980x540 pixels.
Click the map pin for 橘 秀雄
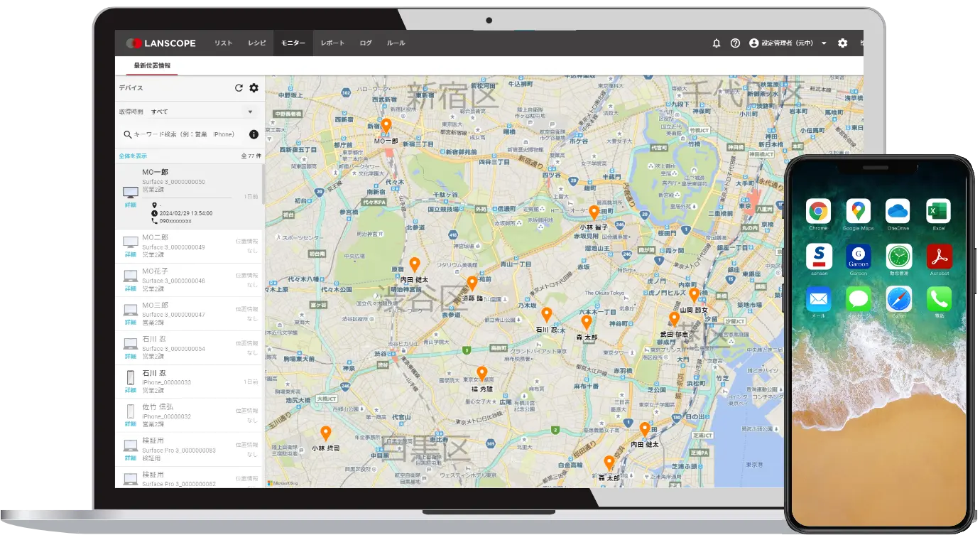coord(481,373)
